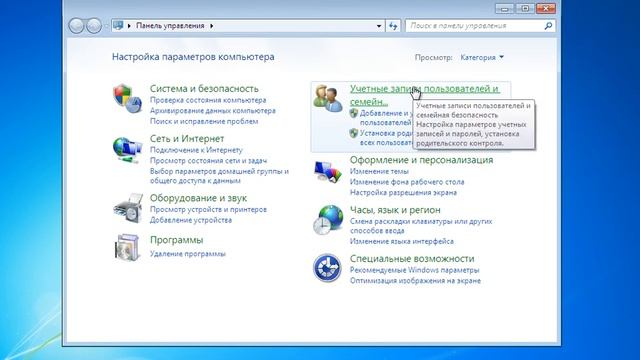Open Удаление программы link
This screenshot has width=640, height=360.
click(187, 254)
